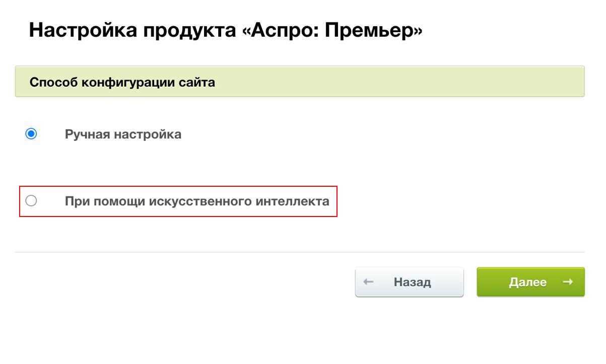Viewport: 606px width, 364px height.
Task: Click the left arrow icon in 'Назад'
Action: [368, 282]
